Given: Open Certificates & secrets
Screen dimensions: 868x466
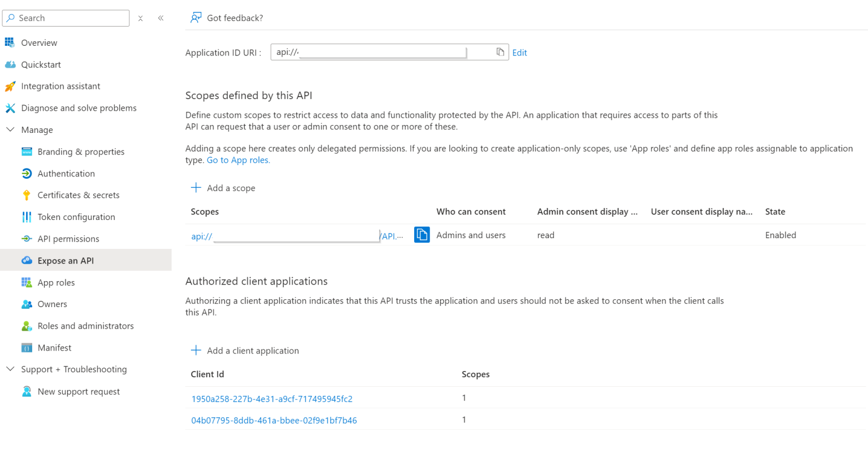Looking at the screenshot, I should [x=79, y=195].
